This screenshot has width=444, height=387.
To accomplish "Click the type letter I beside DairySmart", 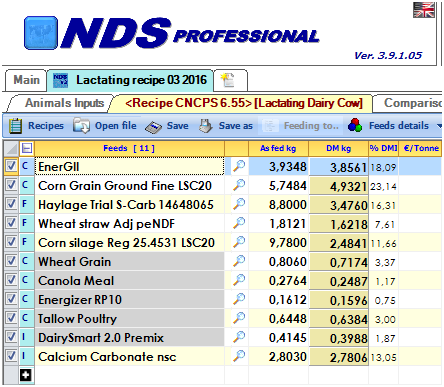I will pyautogui.click(x=24, y=337).
